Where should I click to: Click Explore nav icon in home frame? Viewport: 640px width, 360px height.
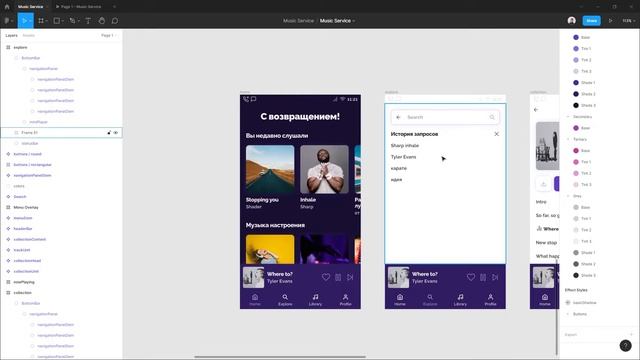(285, 297)
